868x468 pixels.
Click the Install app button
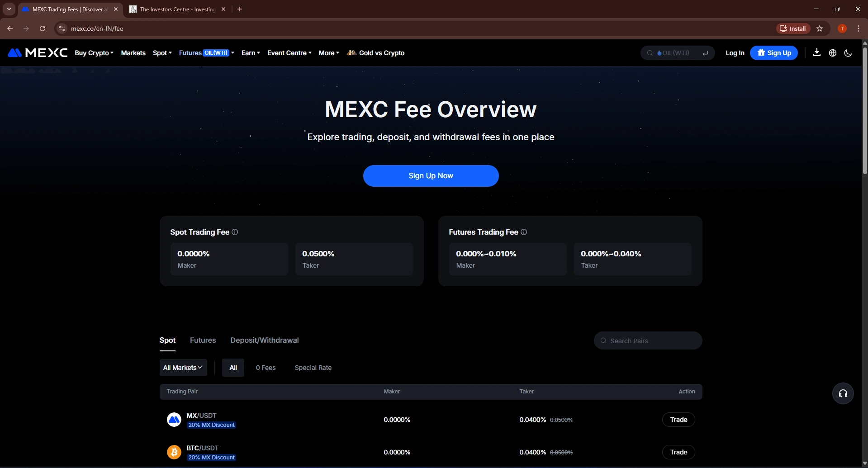(793, 28)
